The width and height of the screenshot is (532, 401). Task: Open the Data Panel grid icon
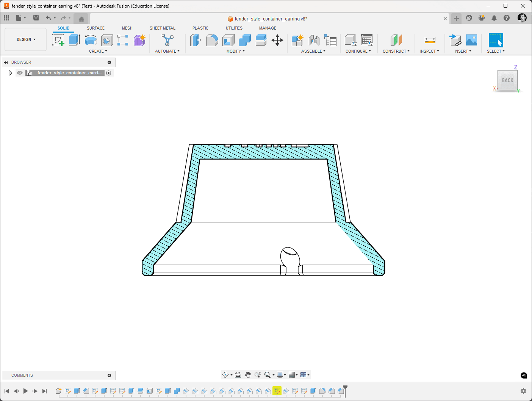click(x=6, y=18)
